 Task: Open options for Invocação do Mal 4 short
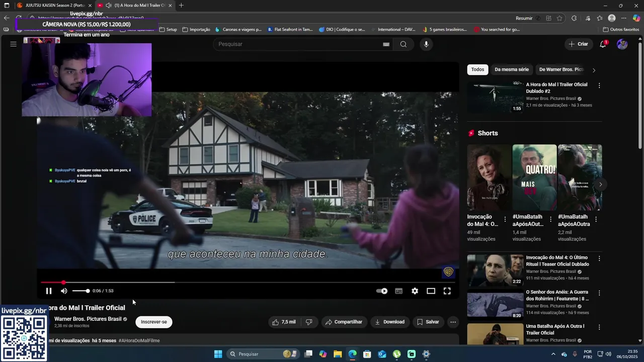click(505, 219)
